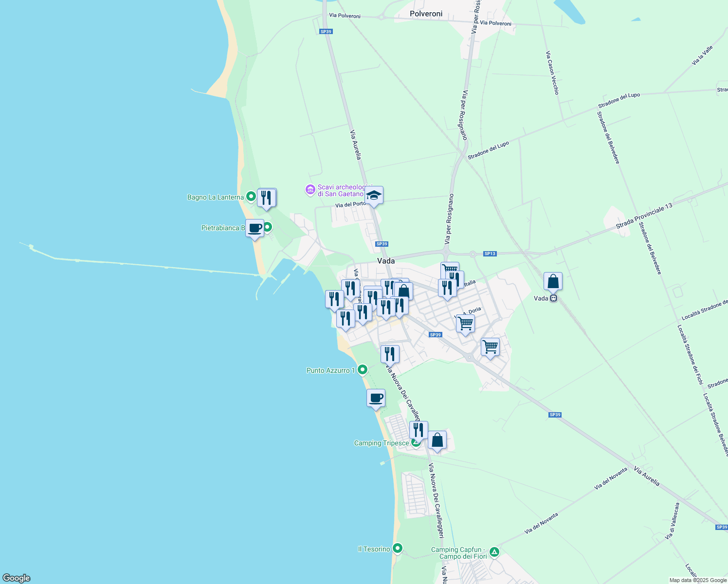Click the green dot next to Bagno La Lanterna

(251, 196)
